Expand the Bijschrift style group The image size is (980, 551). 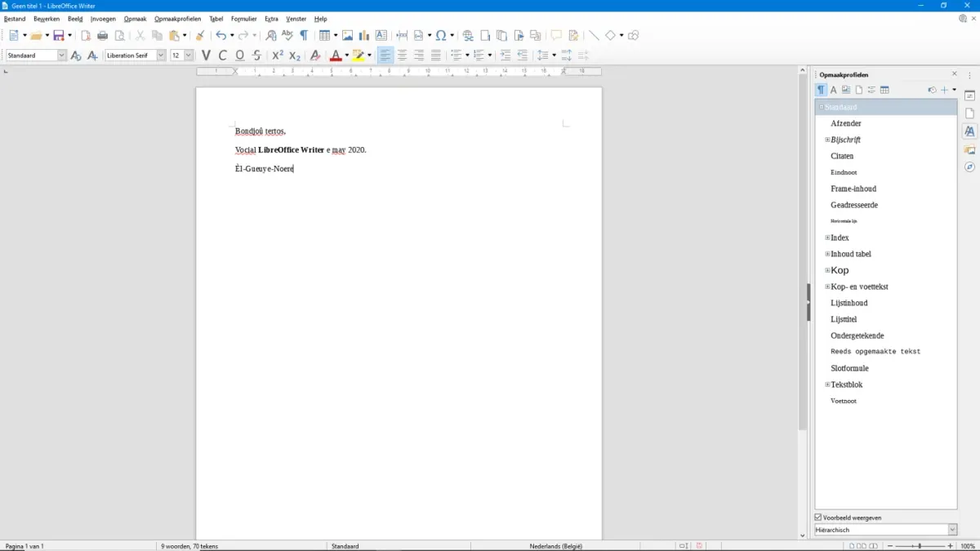pos(827,140)
